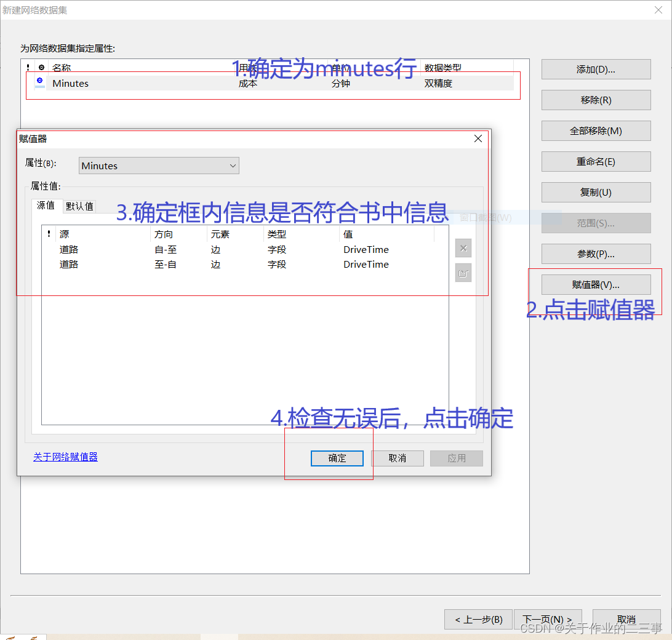
Task: Click the evaluator symbol column header icon
Action: pos(41,67)
